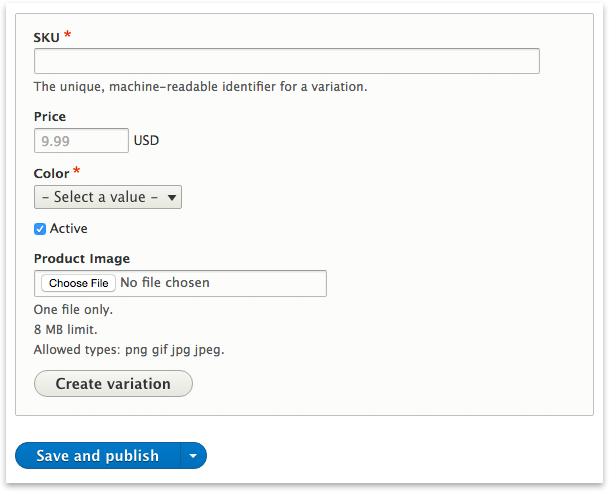Click the 'One file only' text
Image resolution: width=609 pixels, height=492 pixels.
[73, 309]
